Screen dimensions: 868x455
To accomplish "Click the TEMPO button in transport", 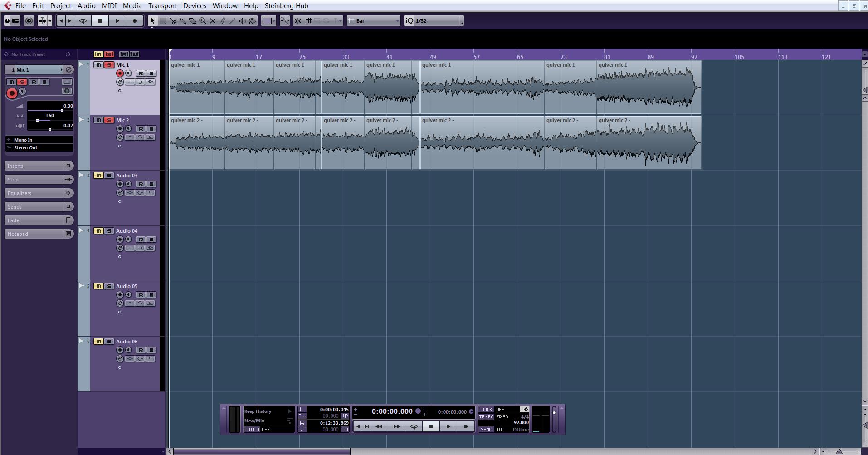I will [486, 416].
